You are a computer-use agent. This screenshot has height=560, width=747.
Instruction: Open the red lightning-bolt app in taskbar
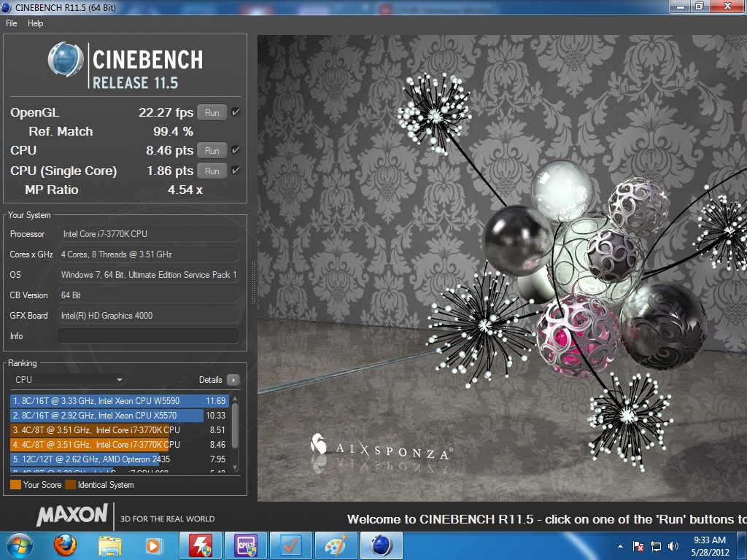click(201, 545)
